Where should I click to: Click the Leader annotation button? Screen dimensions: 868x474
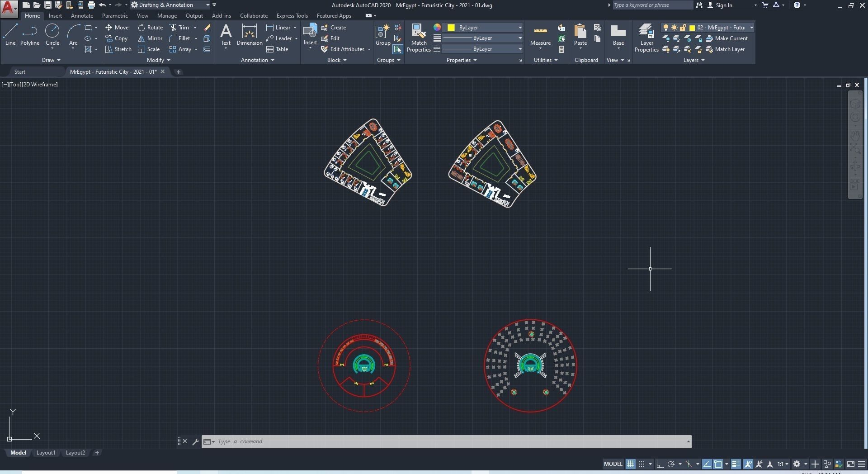[x=279, y=38]
